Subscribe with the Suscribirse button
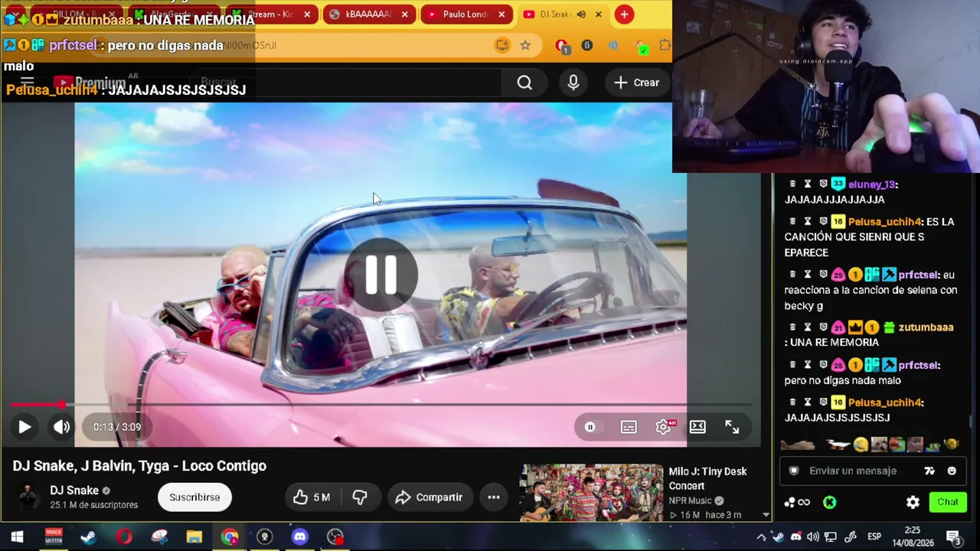Viewport: 980px width, 551px height. pos(194,497)
